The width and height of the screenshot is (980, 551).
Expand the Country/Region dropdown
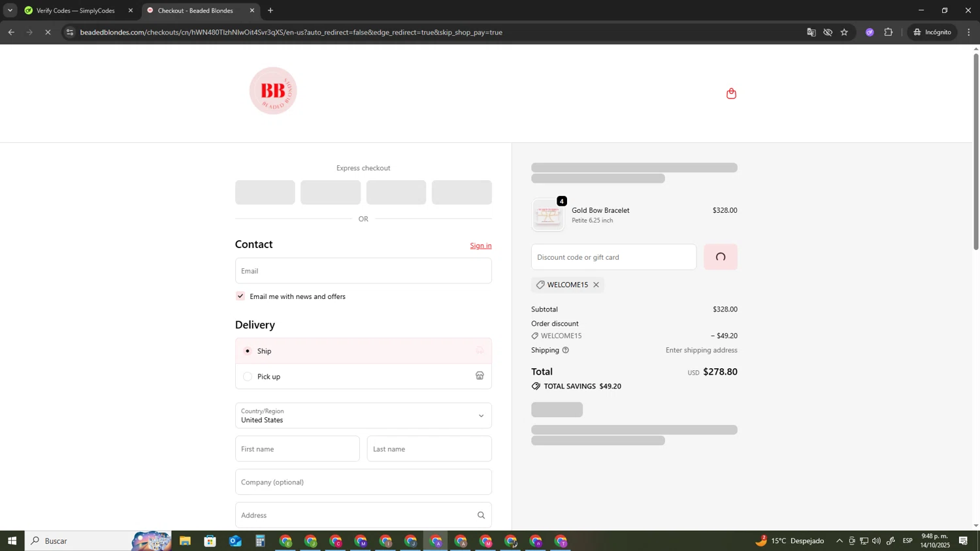click(363, 416)
